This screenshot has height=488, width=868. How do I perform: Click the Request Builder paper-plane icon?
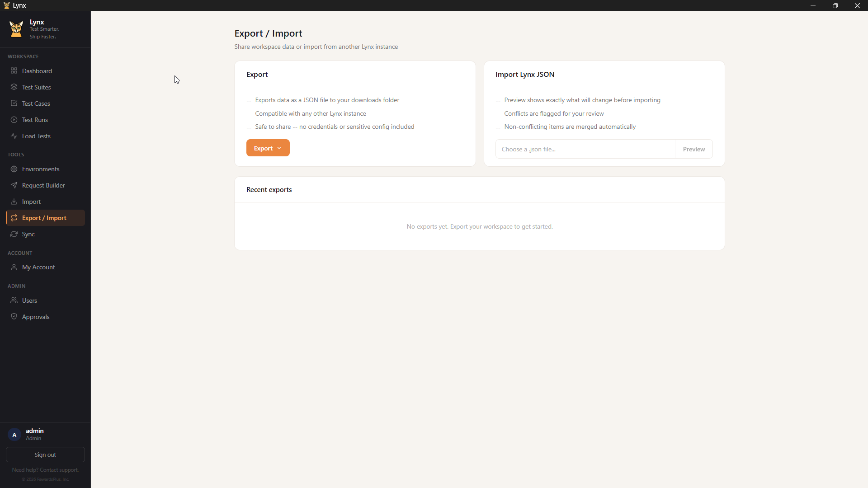[14, 185]
